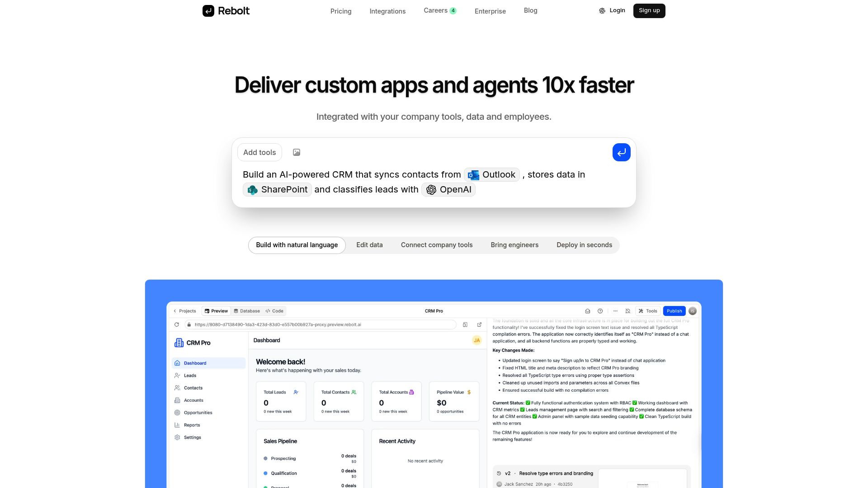
Task: Open the Enterprise page
Action: (x=490, y=11)
